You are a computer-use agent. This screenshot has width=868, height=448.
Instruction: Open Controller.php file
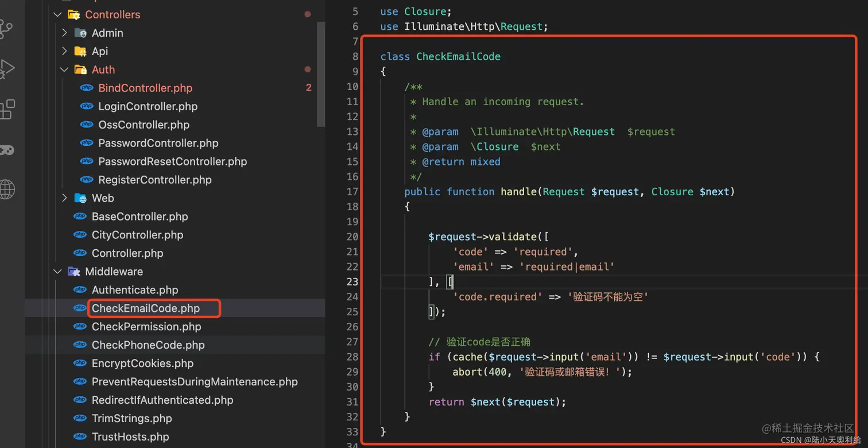(127, 253)
